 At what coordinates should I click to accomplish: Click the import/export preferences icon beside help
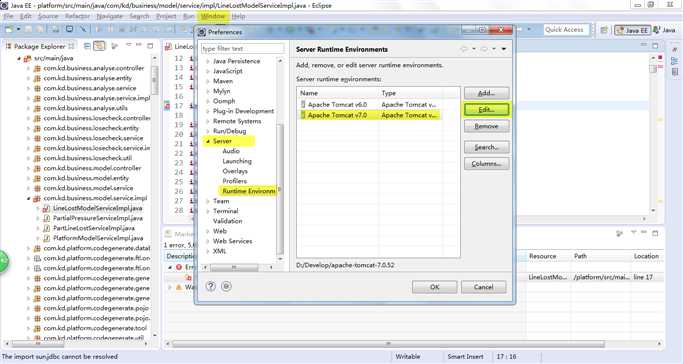pos(226,286)
